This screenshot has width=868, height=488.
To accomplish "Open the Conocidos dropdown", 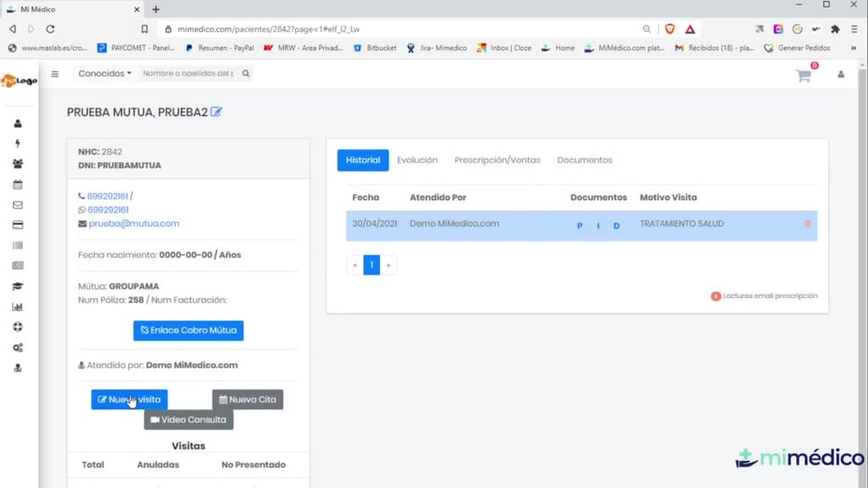I will coord(104,74).
